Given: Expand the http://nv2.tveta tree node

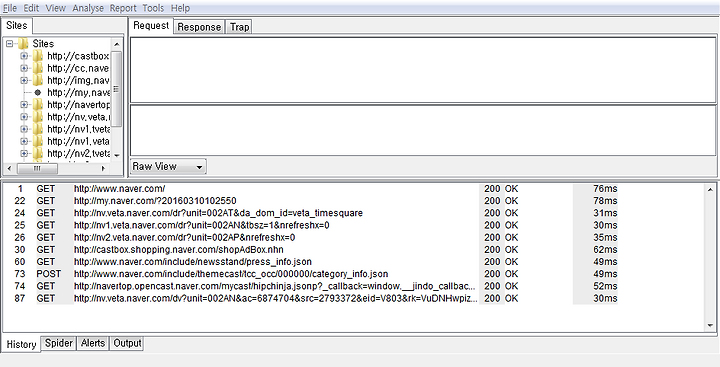Looking at the screenshot, I should point(24,153).
